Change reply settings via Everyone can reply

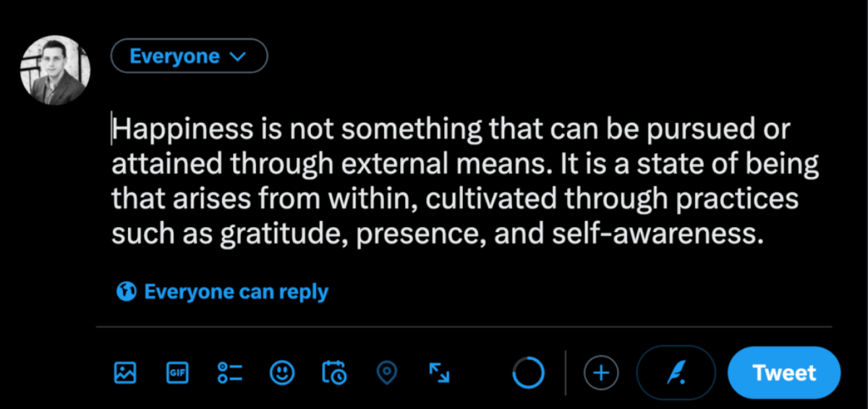(236, 292)
